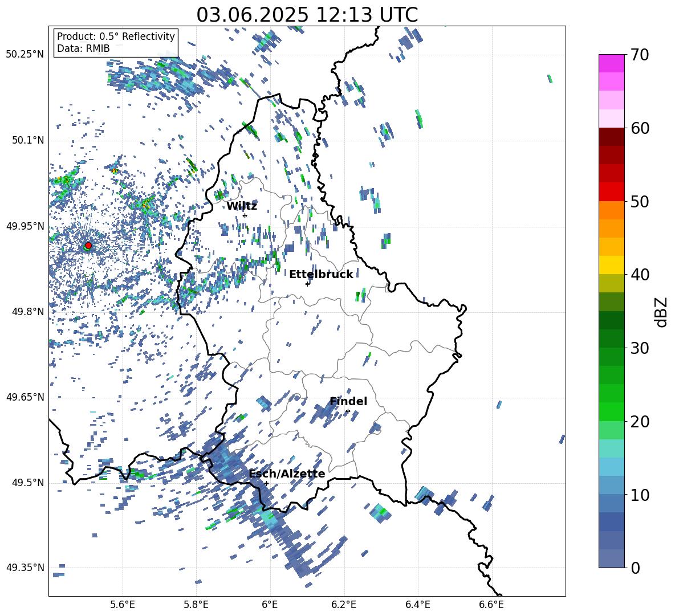This screenshot has width=675, height=616.
Task: Click the orange colorbar swatch below 50
Action: (611, 210)
